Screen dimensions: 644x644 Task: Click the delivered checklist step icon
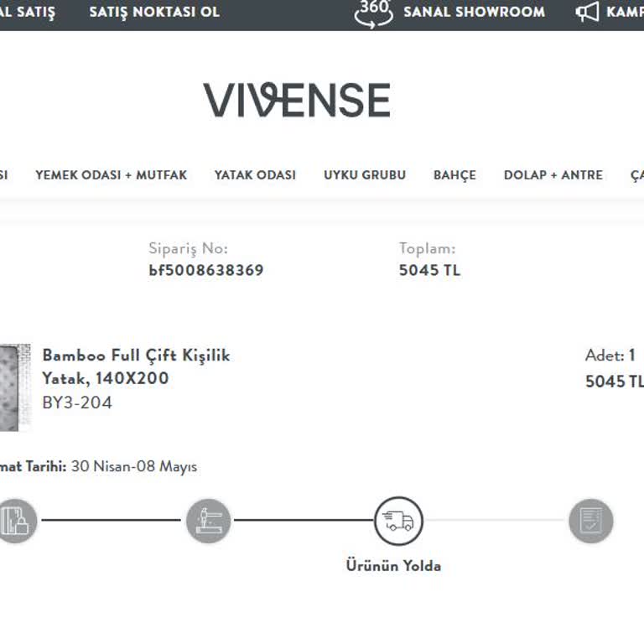coord(591,521)
